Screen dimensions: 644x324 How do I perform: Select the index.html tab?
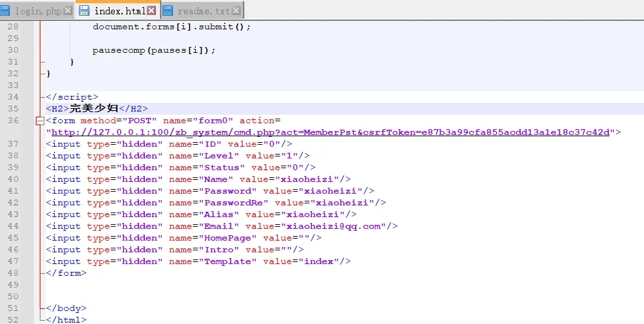click(119, 10)
